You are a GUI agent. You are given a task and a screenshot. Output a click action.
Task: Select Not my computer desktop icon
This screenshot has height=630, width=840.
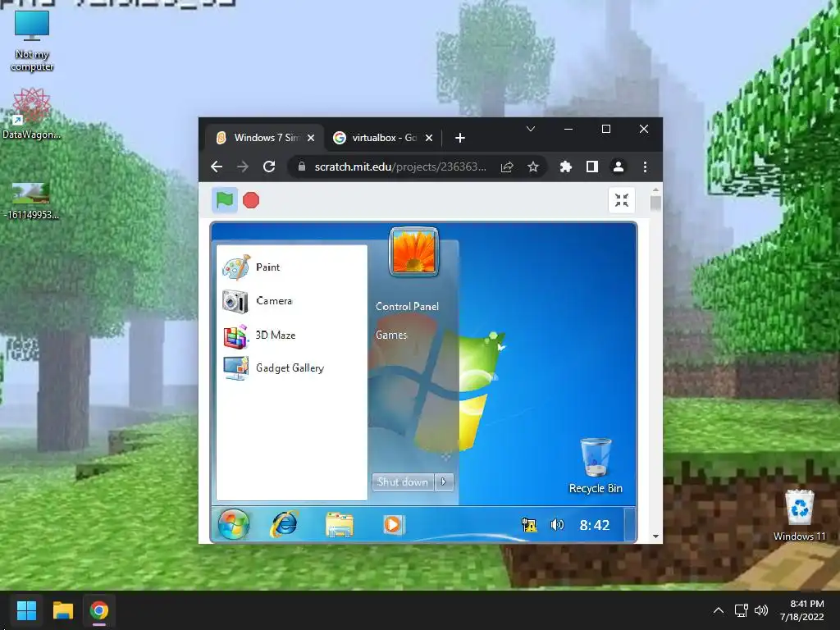[32, 41]
